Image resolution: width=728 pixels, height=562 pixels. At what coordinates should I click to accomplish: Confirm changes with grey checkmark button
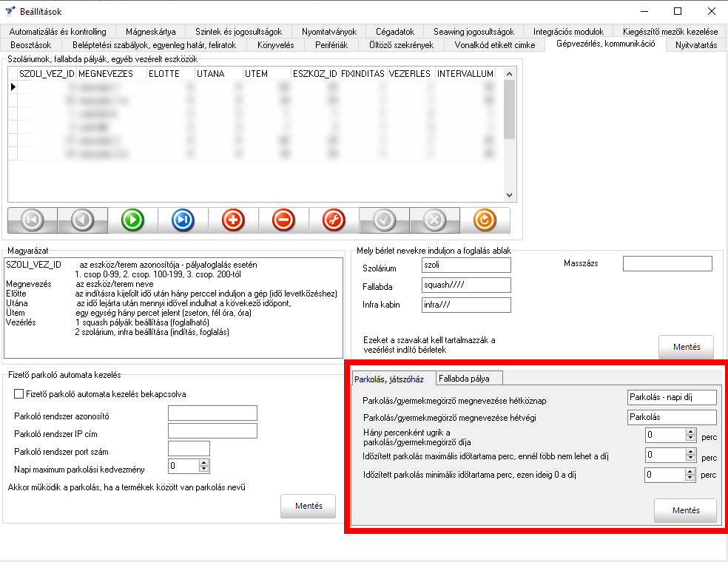click(384, 220)
